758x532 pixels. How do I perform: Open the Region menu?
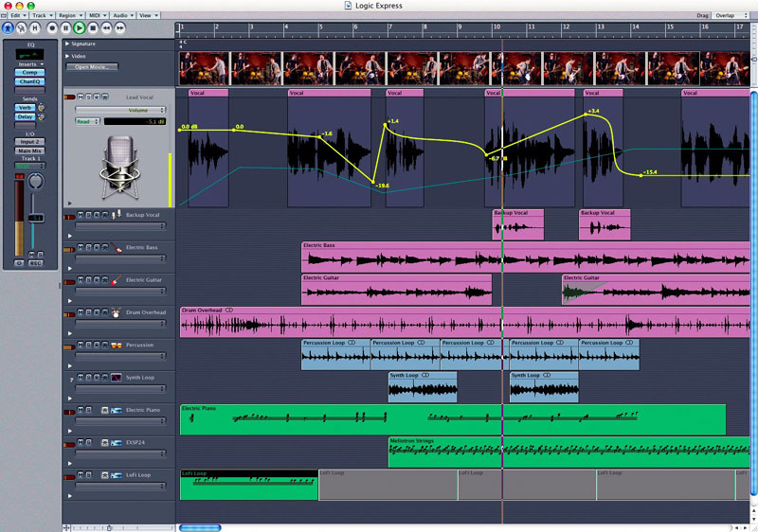70,15
